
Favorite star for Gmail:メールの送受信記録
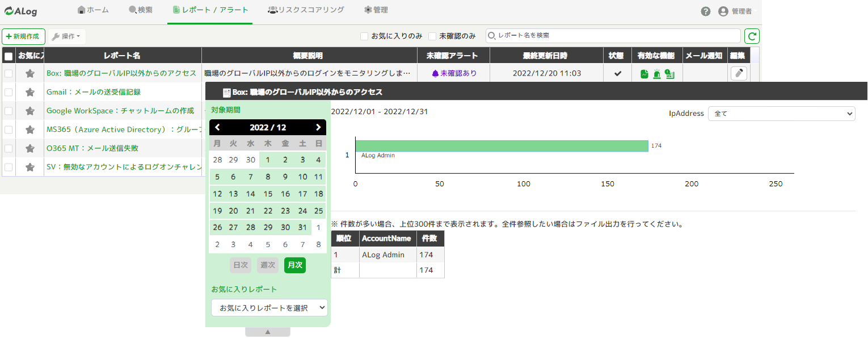[30, 92]
